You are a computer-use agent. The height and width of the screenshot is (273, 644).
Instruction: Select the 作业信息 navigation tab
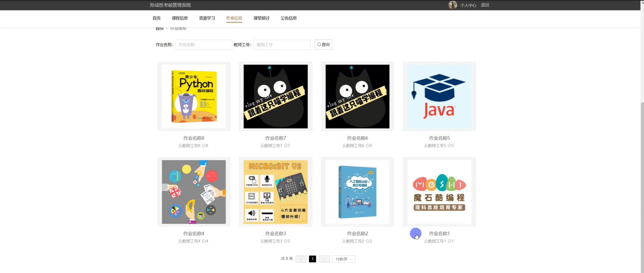[x=234, y=18]
